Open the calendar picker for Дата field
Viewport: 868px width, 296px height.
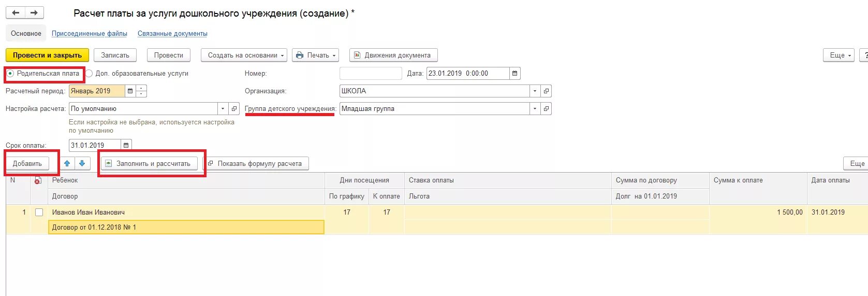pyautogui.click(x=514, y=74)
